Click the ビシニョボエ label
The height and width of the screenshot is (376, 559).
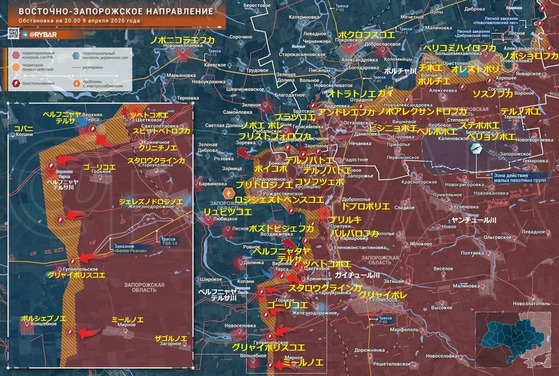coord(393,128)
